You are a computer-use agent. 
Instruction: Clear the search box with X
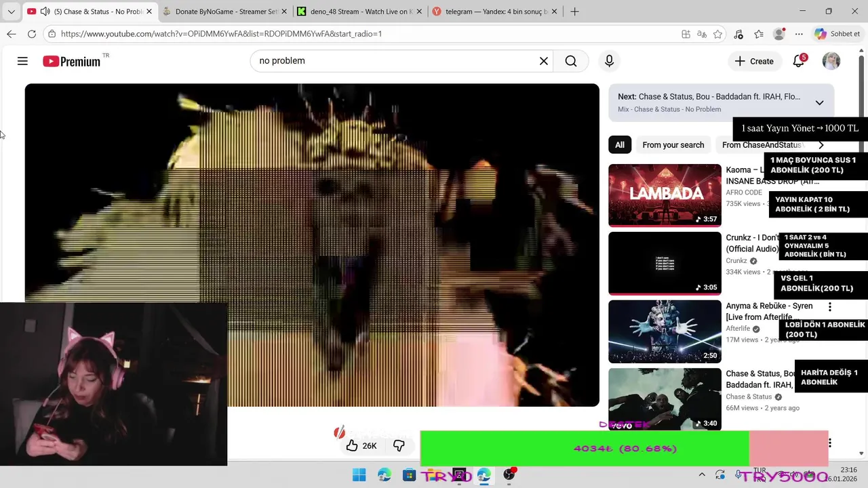(543, 61)
